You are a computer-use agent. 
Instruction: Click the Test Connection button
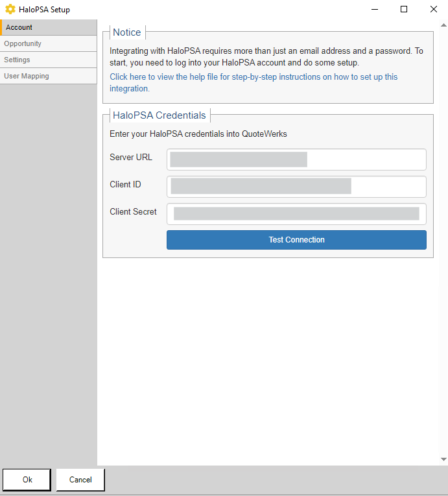296,240
